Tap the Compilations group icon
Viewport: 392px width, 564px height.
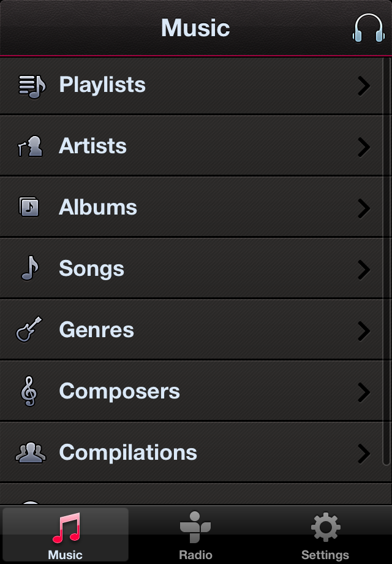coord(30,452)
